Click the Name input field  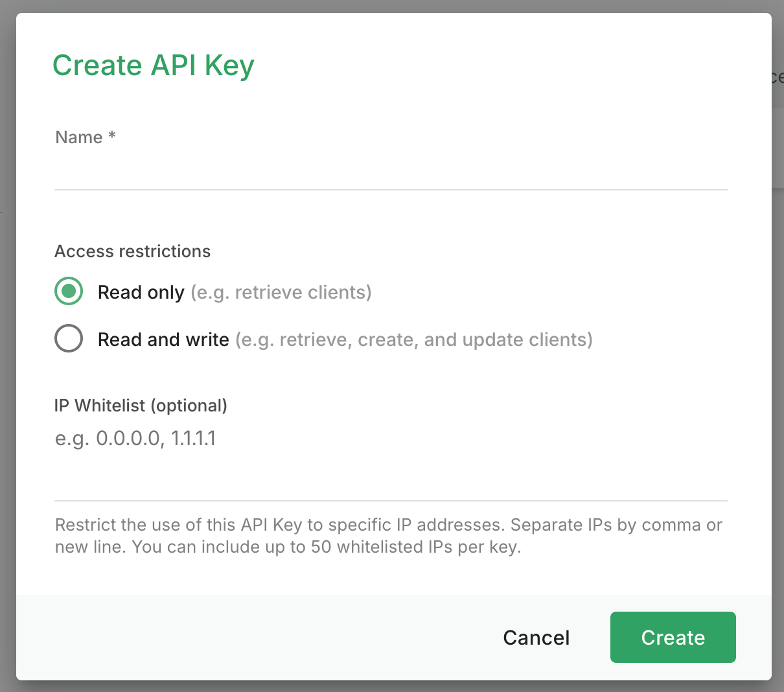click(390, 171)
